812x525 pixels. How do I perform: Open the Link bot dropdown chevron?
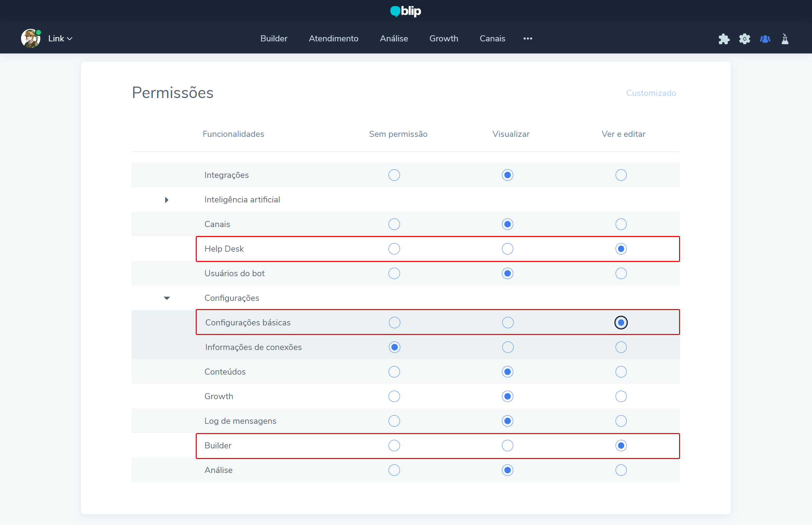(70, 39)
